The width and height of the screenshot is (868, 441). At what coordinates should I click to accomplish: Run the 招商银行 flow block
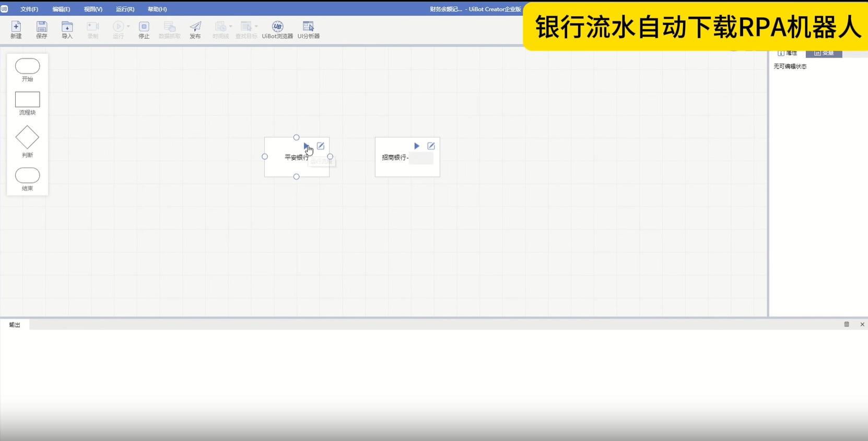click(x=417, y=146)
